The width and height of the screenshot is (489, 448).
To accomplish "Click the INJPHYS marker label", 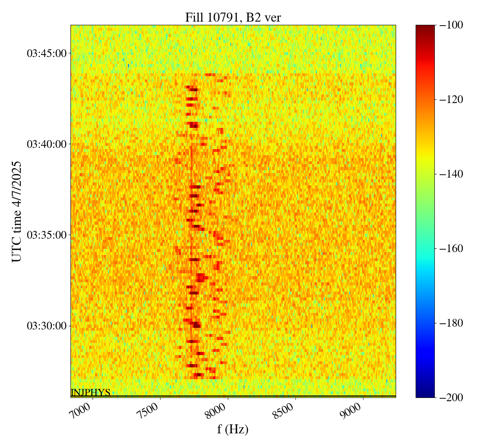I will 90,393.
